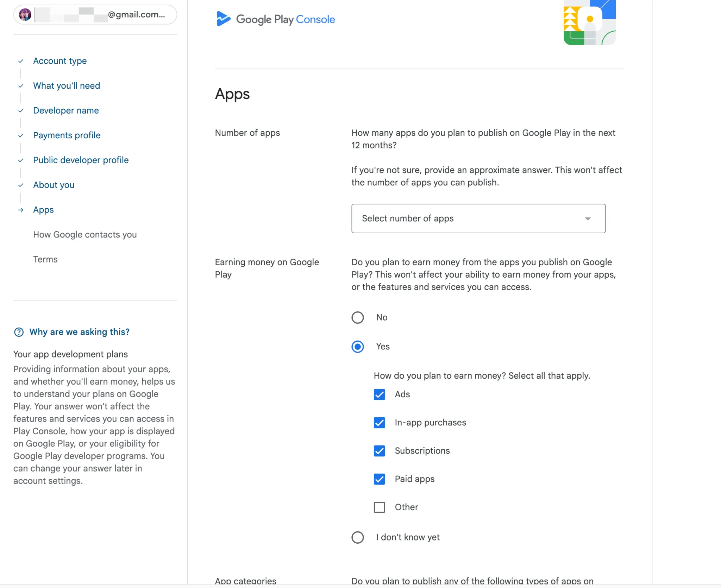This screenshot has width=721, height=588.
Task: Go to the About you section
Action: coord(54,185)
